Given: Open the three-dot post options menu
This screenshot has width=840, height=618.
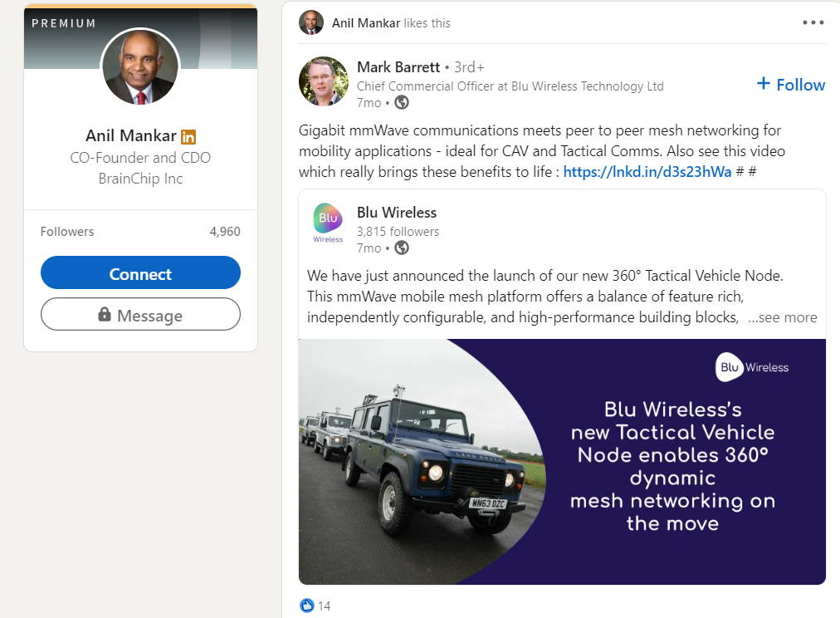Looking at the screenshot, I should point(813,22).
